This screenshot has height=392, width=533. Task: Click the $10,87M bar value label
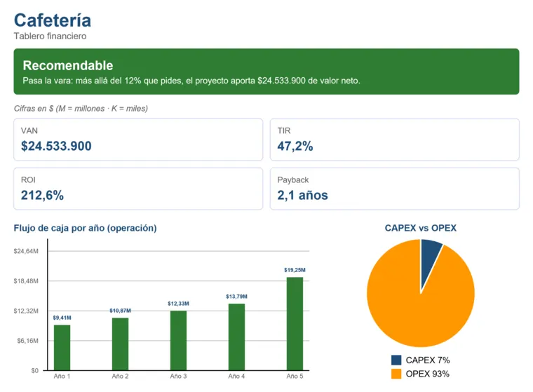[121, 311]
